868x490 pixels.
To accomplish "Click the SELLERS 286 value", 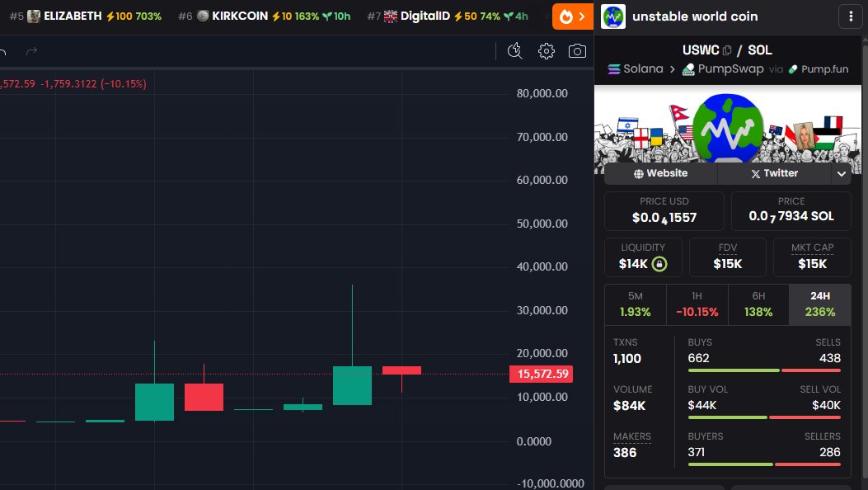I will (x=830, y=452).
